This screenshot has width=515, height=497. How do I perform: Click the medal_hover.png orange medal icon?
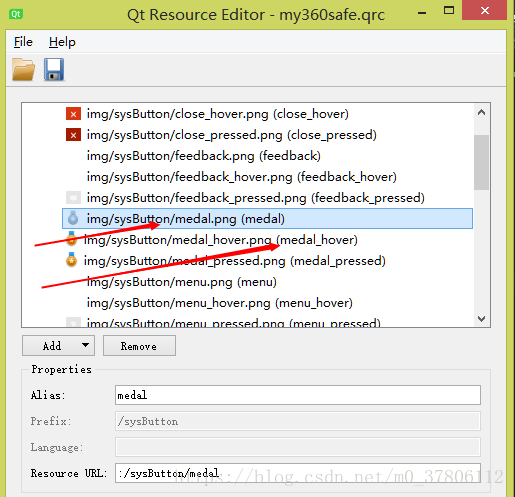tap(71, 239)
